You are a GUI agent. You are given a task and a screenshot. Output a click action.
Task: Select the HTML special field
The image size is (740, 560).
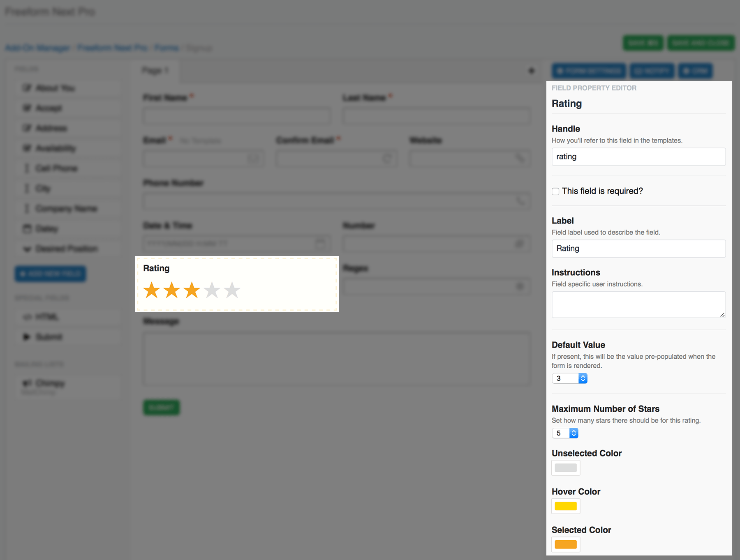pyautogui.click(x=68, y=317)
